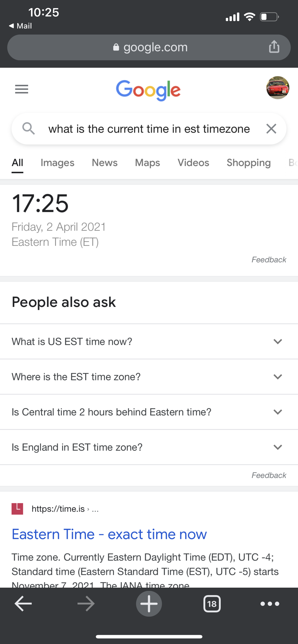
Task: Open the hamburger menu
Action: (22, 89)
